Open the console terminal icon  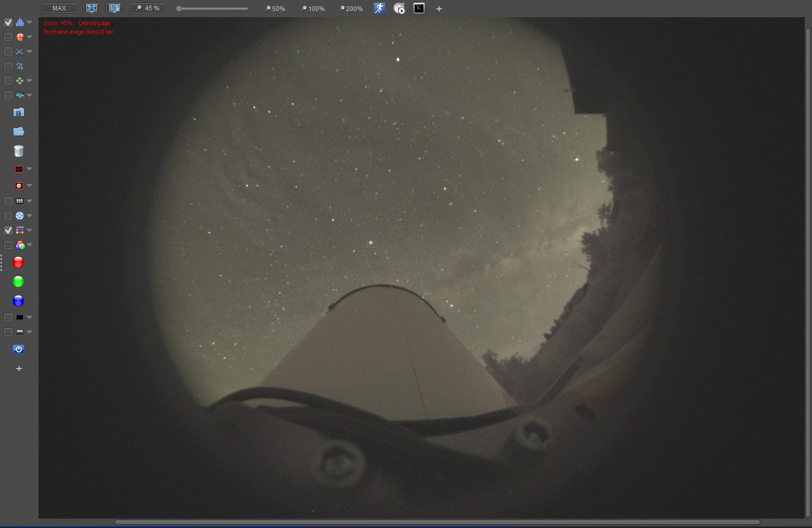tap(419, 8)
